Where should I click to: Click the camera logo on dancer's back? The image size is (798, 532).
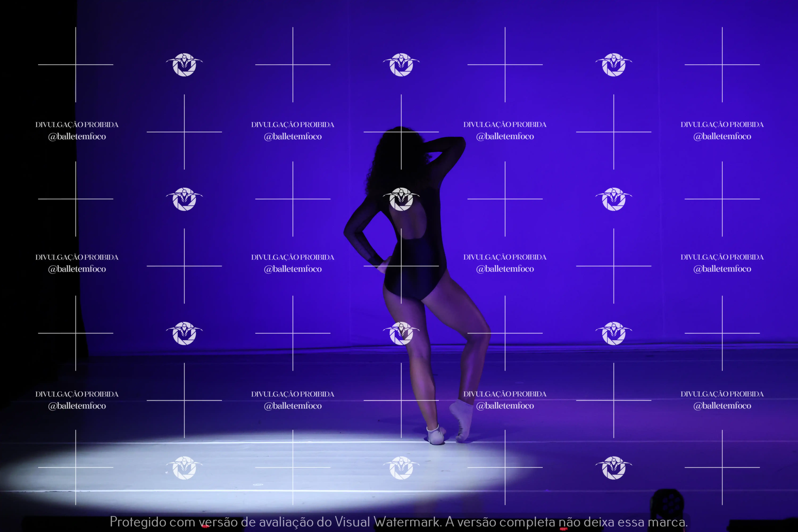401,199
